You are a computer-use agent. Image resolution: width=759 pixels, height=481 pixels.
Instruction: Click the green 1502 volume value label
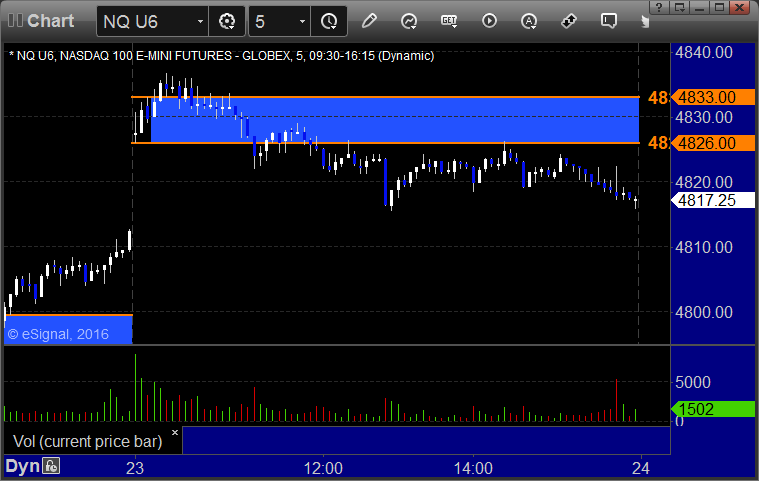click(x=713, y=409)
